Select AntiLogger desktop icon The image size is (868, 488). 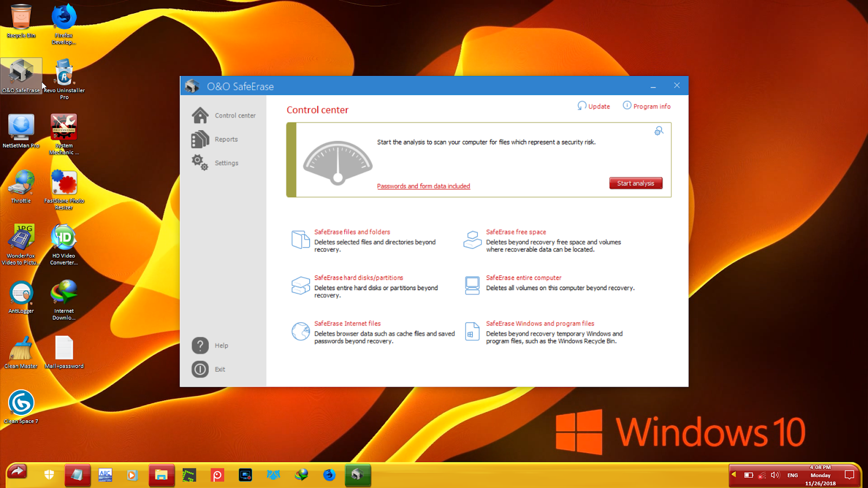[x=21, y=297]
